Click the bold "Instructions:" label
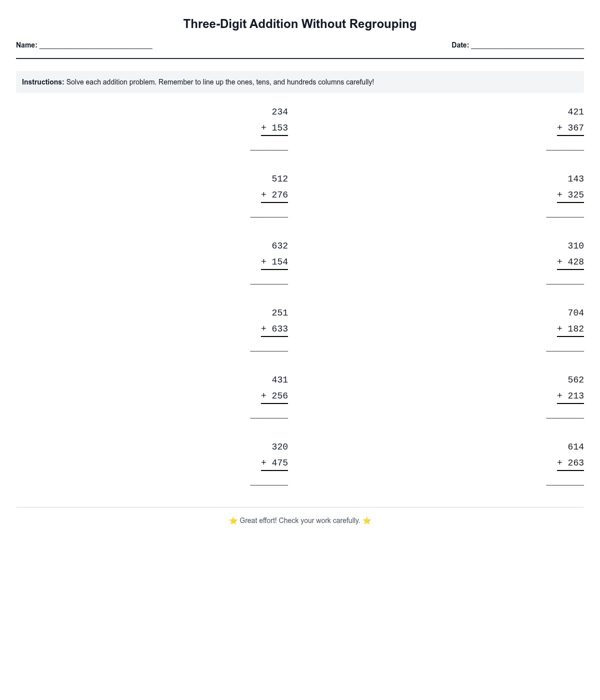 coord(43,82)
